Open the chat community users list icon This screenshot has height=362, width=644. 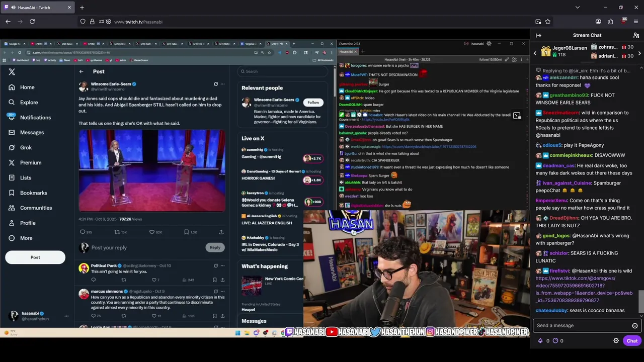click(x=636, y=35)
